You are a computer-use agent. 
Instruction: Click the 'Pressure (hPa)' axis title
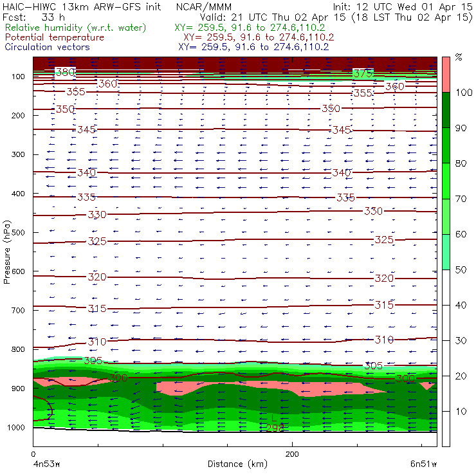[x=6, y=252]
